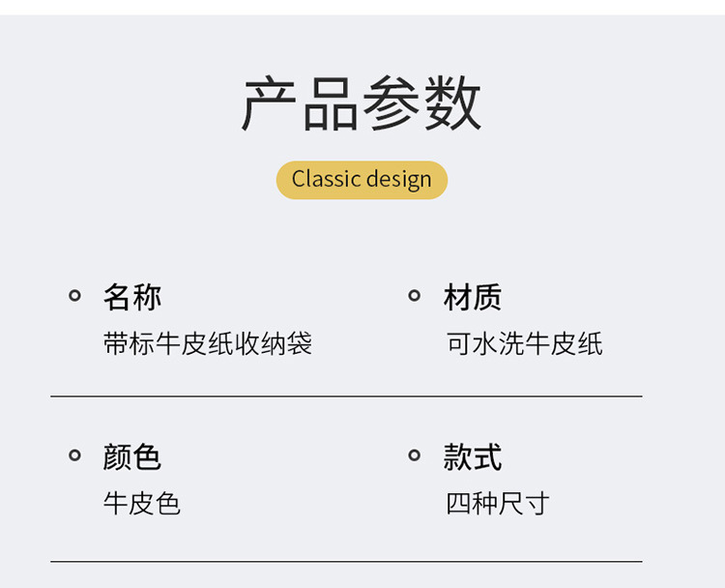Click the bullet icon beside 颜色

74,456
